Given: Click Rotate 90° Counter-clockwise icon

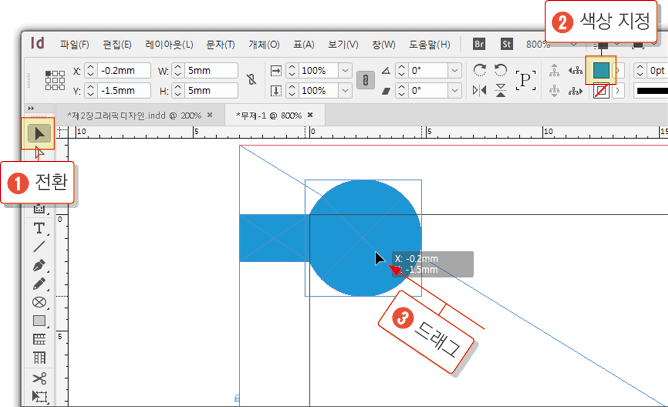Looking at the screenshot, I should coord(501,70).
